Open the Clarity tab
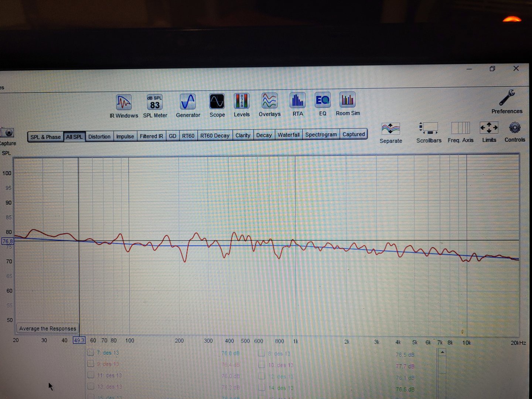This screenshot has height=399, width=532. pos(243,135)
